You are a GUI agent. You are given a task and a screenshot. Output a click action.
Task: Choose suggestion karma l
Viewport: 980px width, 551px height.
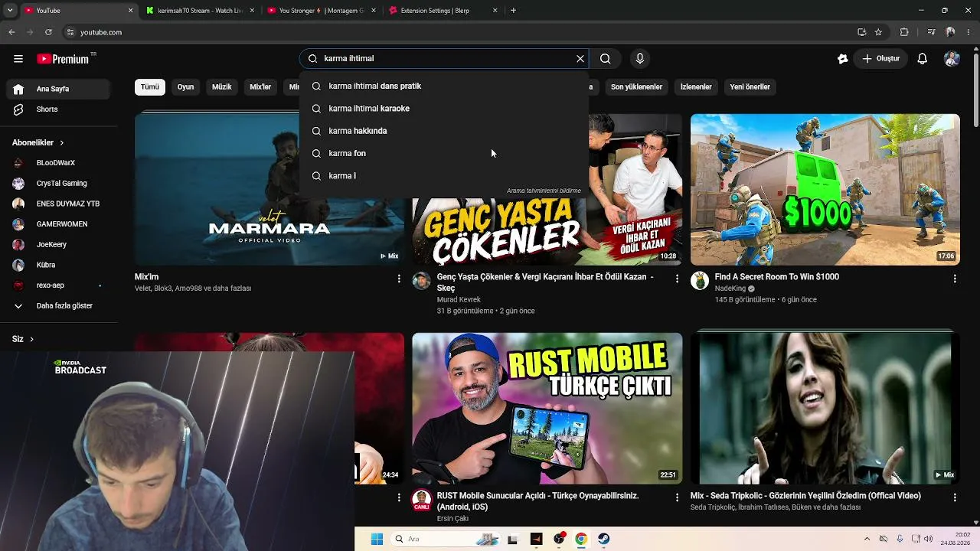[x=444, y=176]
